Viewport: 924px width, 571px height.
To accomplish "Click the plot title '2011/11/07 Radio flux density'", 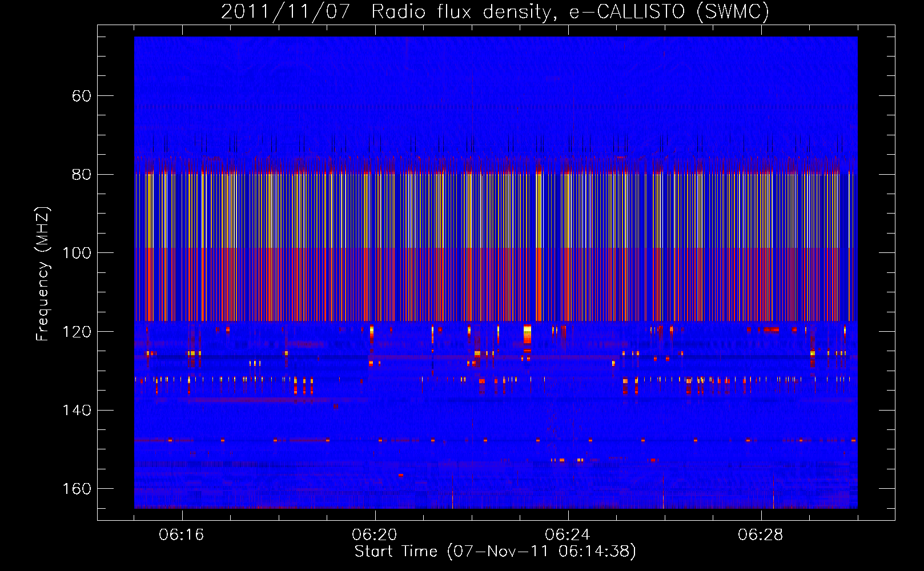I will click(389, 11).
